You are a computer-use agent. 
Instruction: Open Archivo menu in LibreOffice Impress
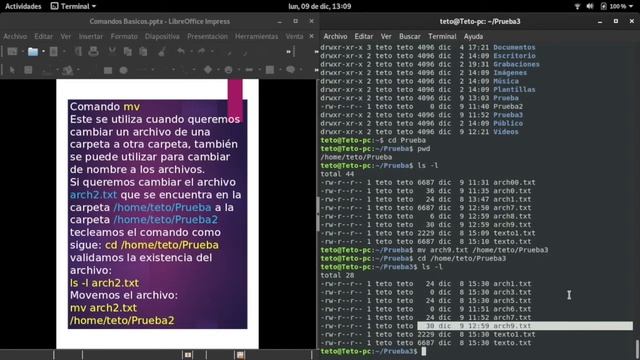click(x=15, y=36)
